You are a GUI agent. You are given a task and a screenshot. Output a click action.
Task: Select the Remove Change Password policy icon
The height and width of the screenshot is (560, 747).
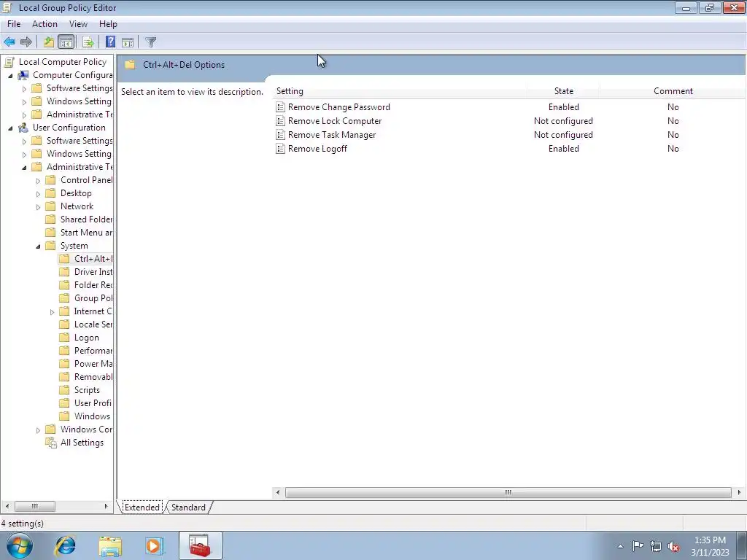click(281, 107)
